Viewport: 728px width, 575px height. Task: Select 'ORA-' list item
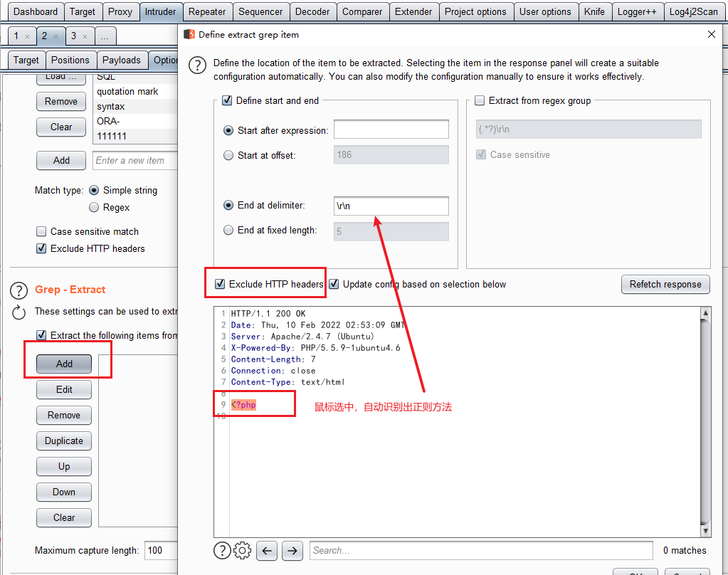point(136,121)
